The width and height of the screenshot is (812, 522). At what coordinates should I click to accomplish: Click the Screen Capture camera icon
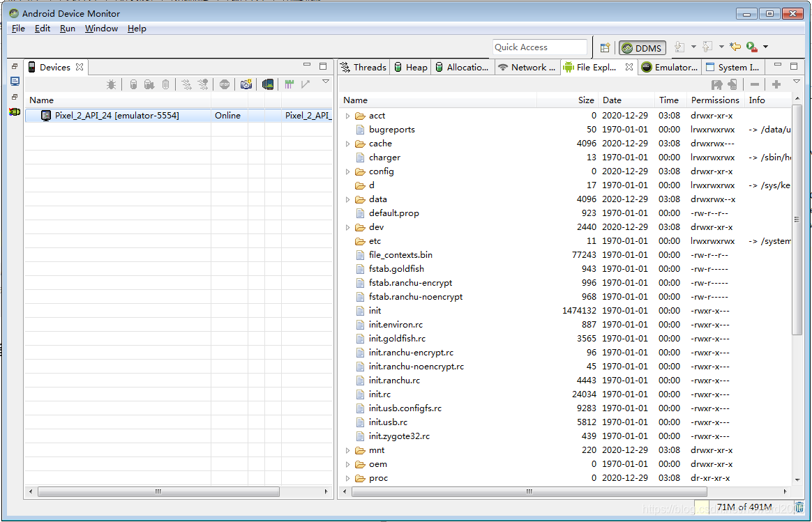point(246,84)
